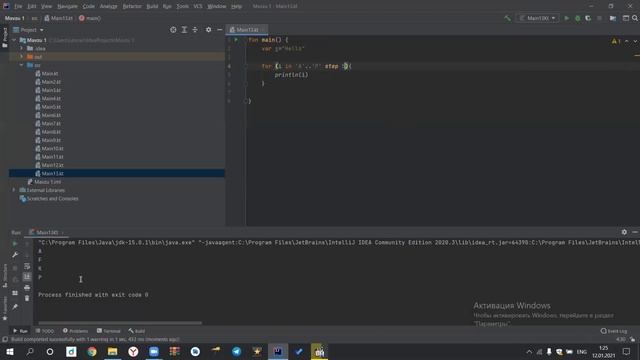Expand the .idea folder
This screenshot has height=360, width=640.
coord(22,48)
